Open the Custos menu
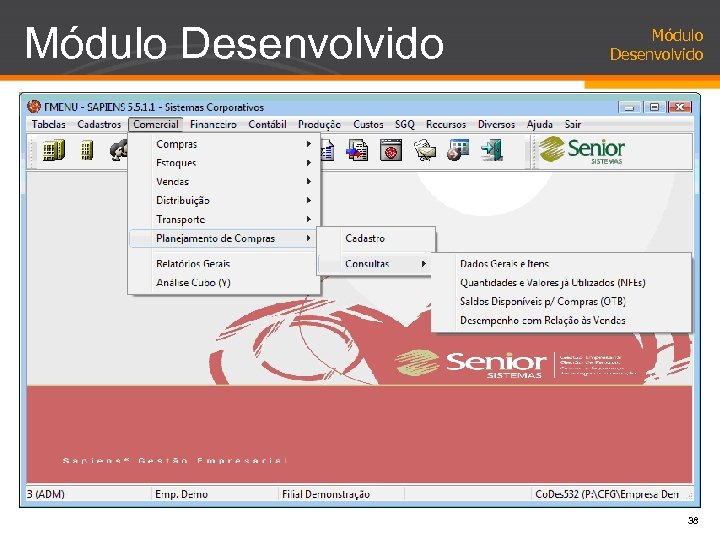 point(368,124)
